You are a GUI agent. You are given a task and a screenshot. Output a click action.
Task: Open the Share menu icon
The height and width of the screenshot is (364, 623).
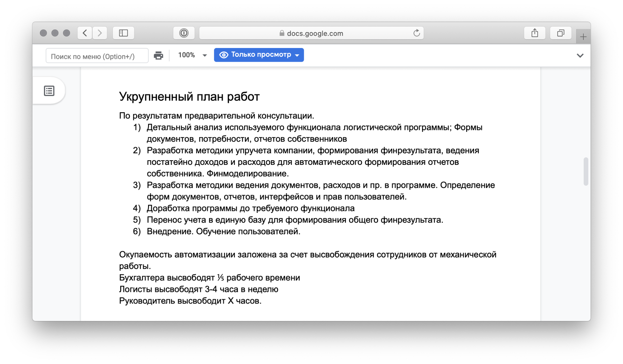535,33
